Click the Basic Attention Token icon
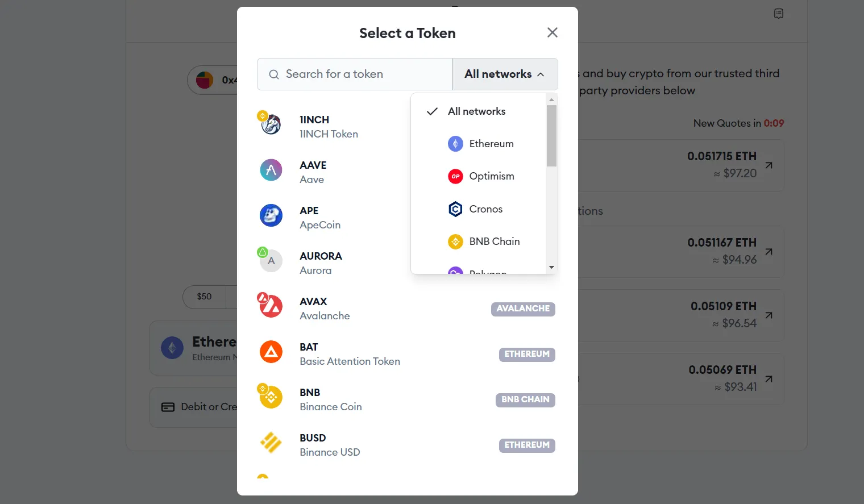The width and height of the screenshot is (864, 504). (x=271, y=352)
